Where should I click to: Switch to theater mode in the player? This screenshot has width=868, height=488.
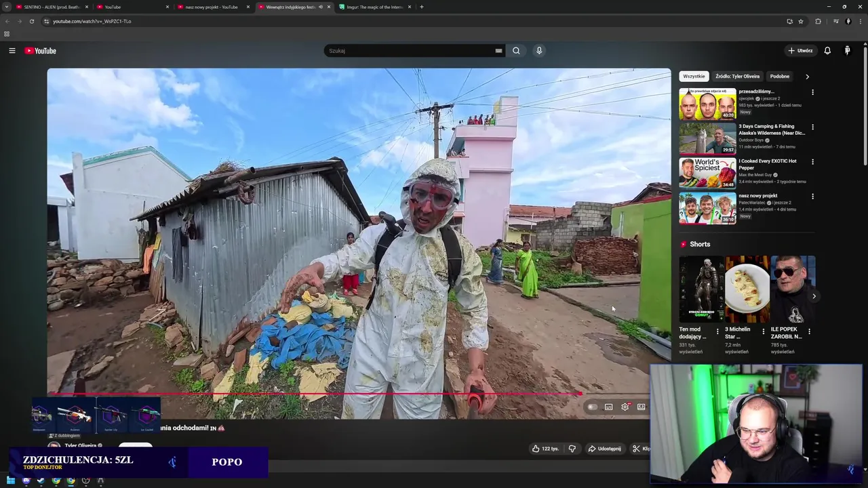click(642, 407)
